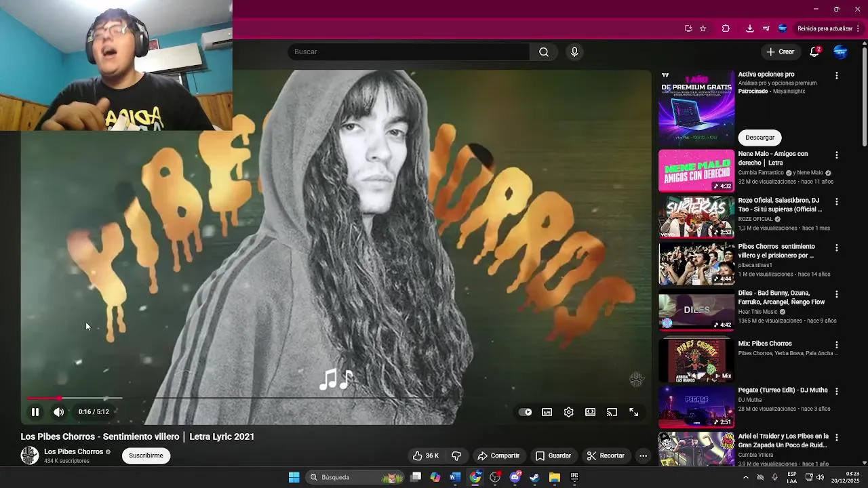Toggle the autoplay switch in player controls
Viewport: 868px width, 488px height.
pyautogui.click(x=526, y=412)
